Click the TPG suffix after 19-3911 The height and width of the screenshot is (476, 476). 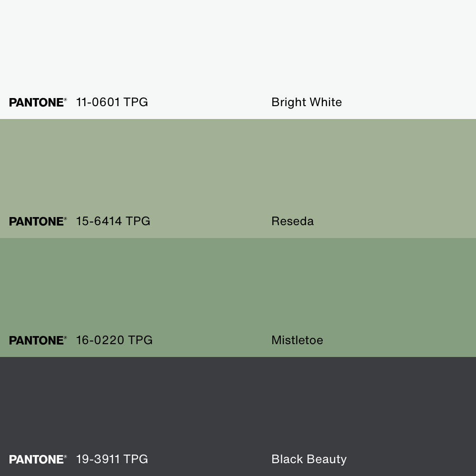[136, 459]
